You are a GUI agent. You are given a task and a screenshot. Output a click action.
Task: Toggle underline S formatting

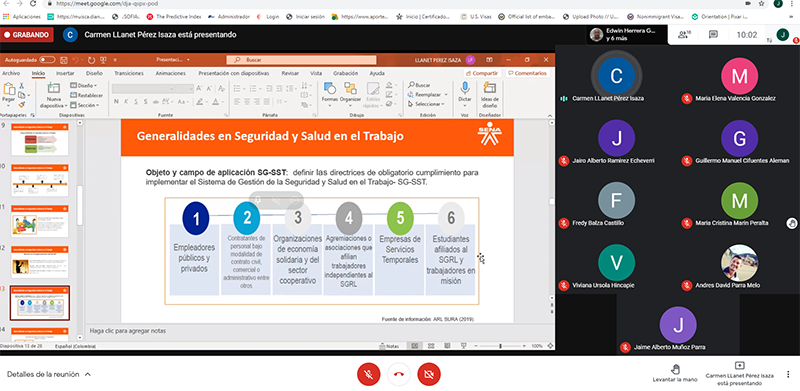point(136,102)
